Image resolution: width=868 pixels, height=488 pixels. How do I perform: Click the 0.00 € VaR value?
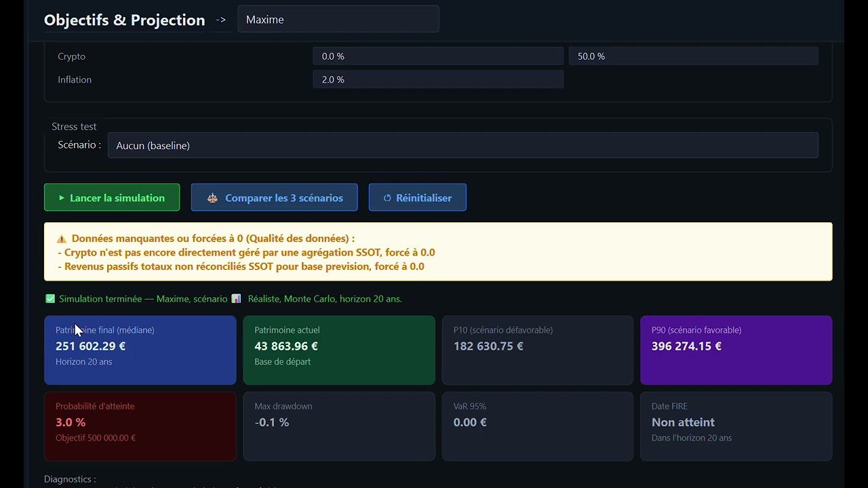(x=470, y=422)
